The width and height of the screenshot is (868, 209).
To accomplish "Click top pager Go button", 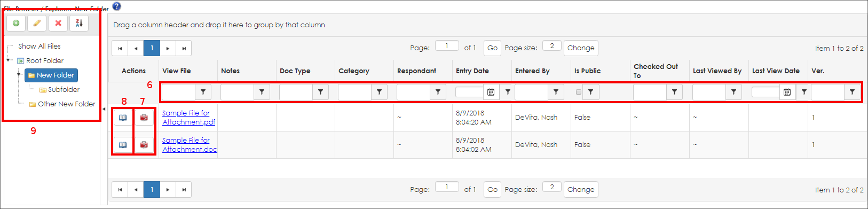I will click(x=492, y=48).
